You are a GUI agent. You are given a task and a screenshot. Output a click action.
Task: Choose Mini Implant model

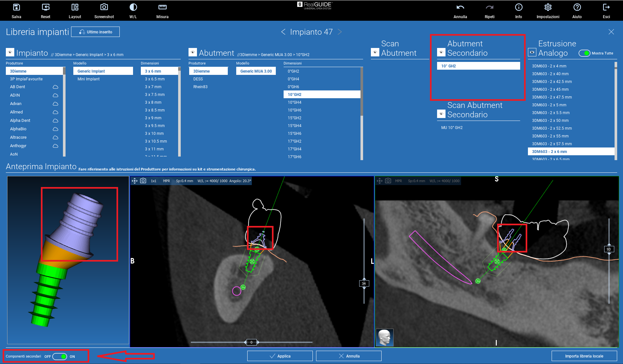coord(89,79)
